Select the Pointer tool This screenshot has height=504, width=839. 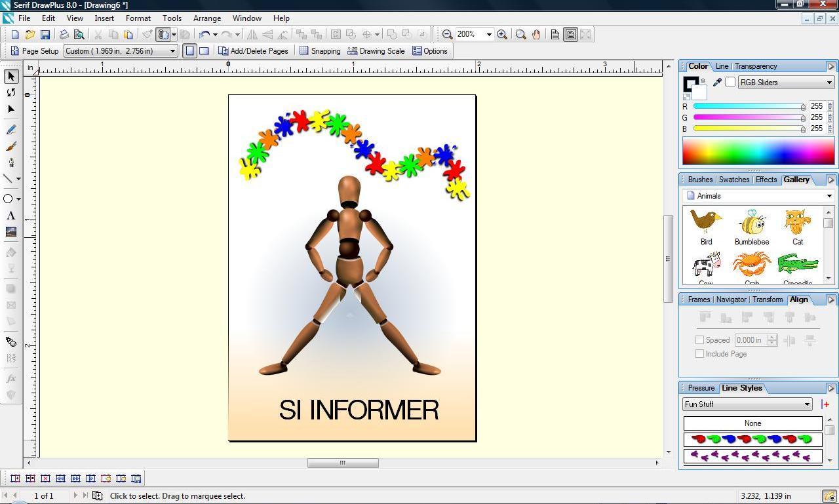[x=11, y=76]
